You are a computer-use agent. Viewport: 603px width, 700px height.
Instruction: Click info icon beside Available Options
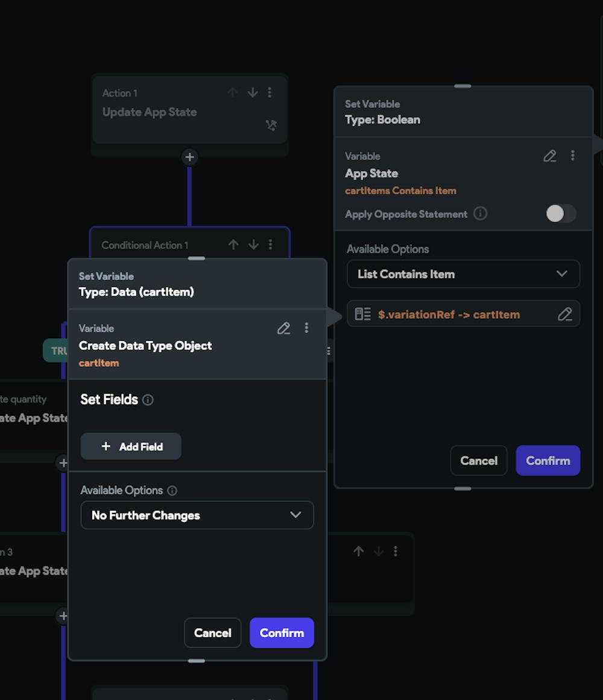[x=172, y=491]
